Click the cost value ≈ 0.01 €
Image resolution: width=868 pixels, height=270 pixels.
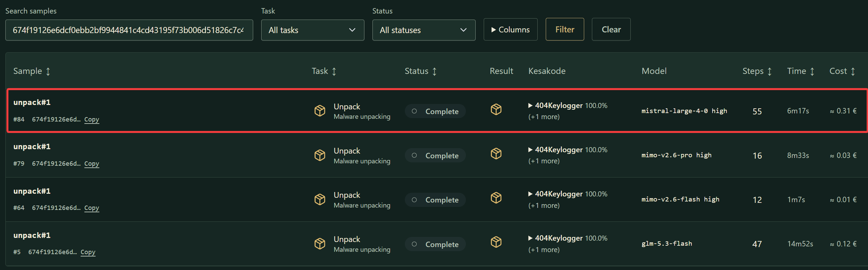pyautogui.click(x=843, y=199)
